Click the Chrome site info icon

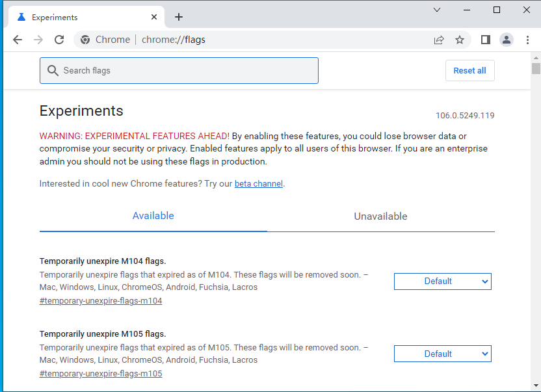tap(85, 40)
